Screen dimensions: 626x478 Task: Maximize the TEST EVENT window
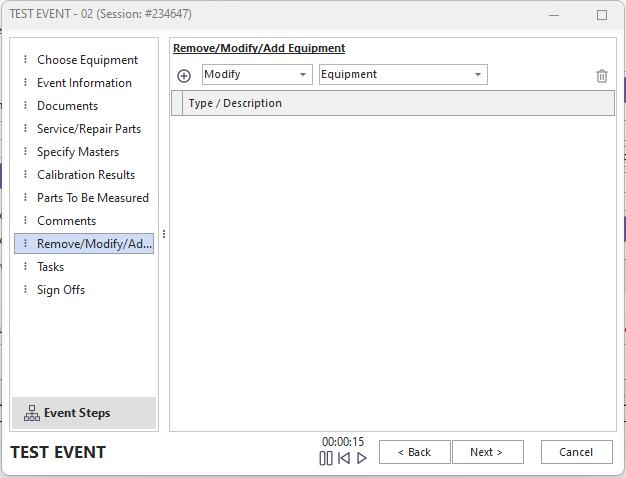click(601, 15)
